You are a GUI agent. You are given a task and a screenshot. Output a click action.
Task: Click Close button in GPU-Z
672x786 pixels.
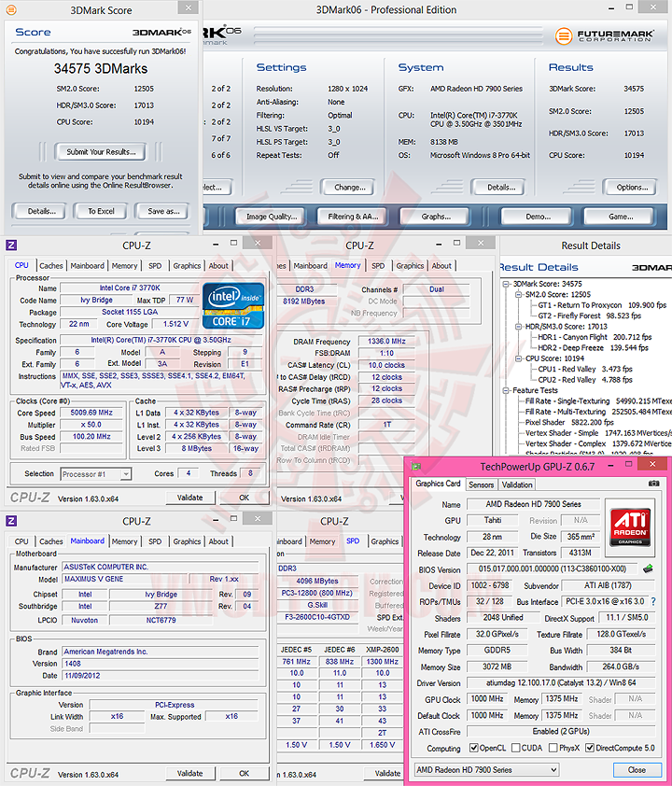click(x=637, y=769)
